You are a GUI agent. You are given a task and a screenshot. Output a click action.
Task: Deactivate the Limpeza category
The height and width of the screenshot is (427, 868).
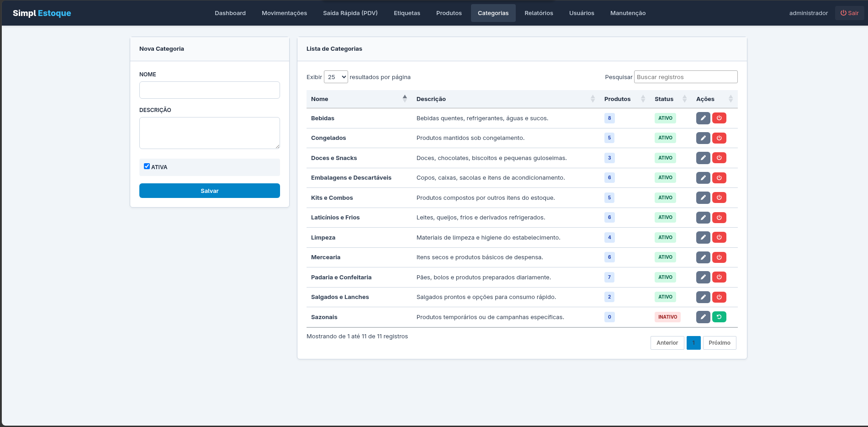[719, 237]
